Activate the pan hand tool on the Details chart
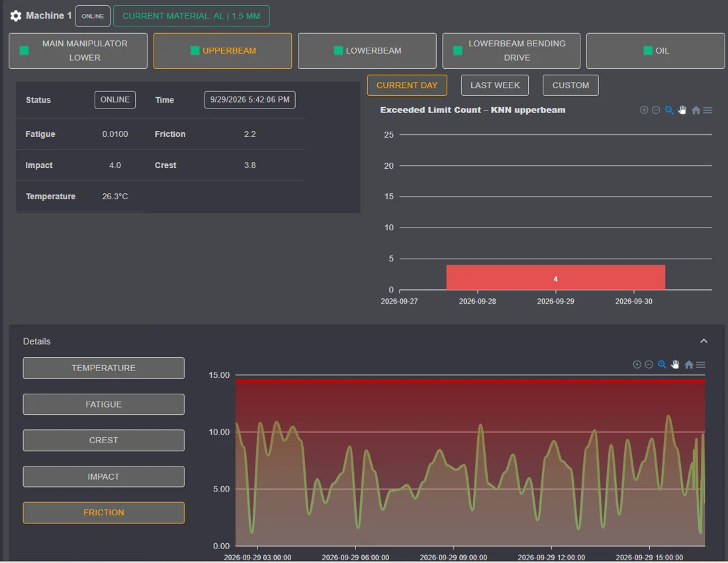 [675, 365]
